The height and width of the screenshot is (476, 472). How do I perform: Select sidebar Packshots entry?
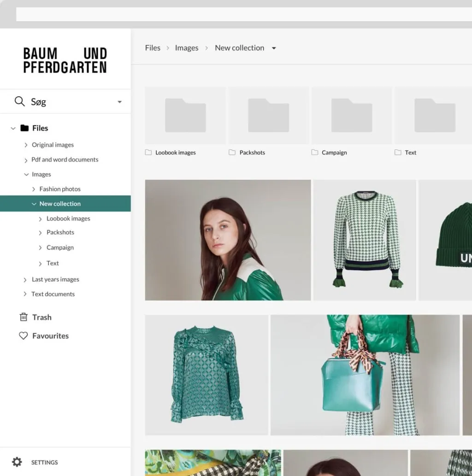pyautogui.click(x=60, y=232)
